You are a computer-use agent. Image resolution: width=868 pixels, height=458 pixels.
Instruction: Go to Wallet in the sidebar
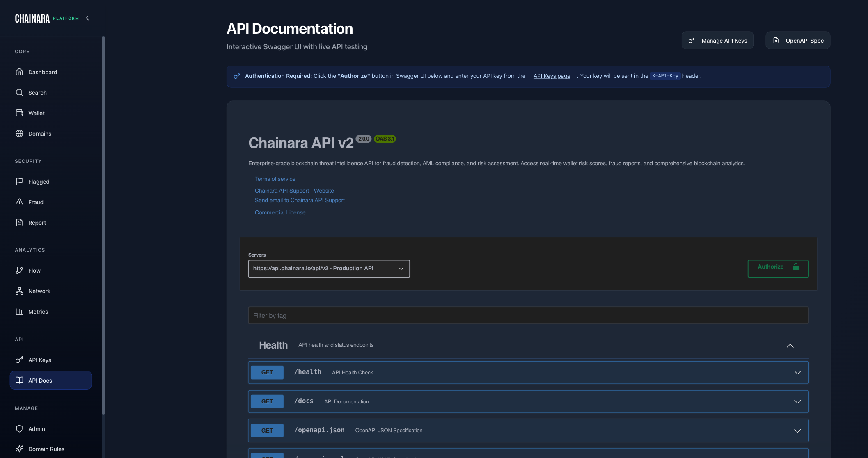click(x=50, y=113)
